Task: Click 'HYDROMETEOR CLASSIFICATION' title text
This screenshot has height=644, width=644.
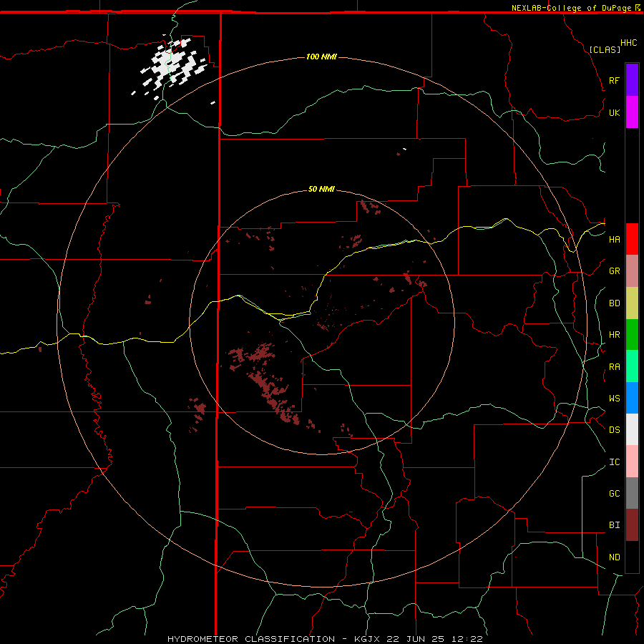Action: click(x=251, y=639)
